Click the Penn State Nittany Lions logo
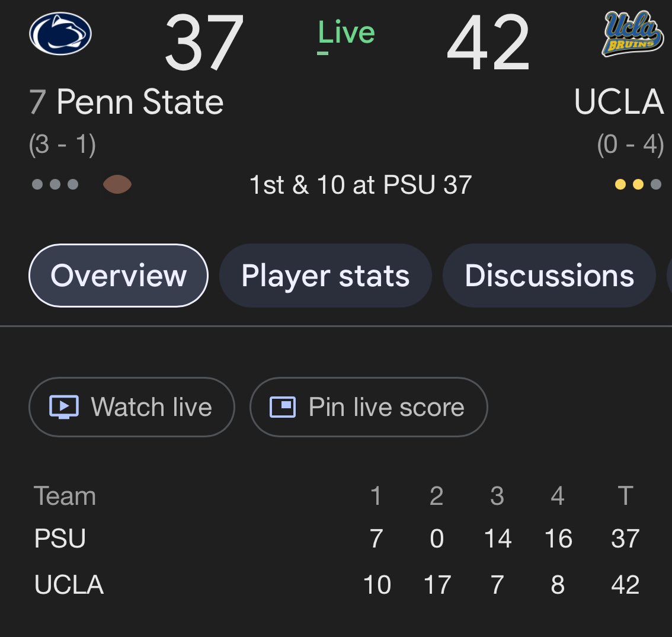 [x=60, y=34]
